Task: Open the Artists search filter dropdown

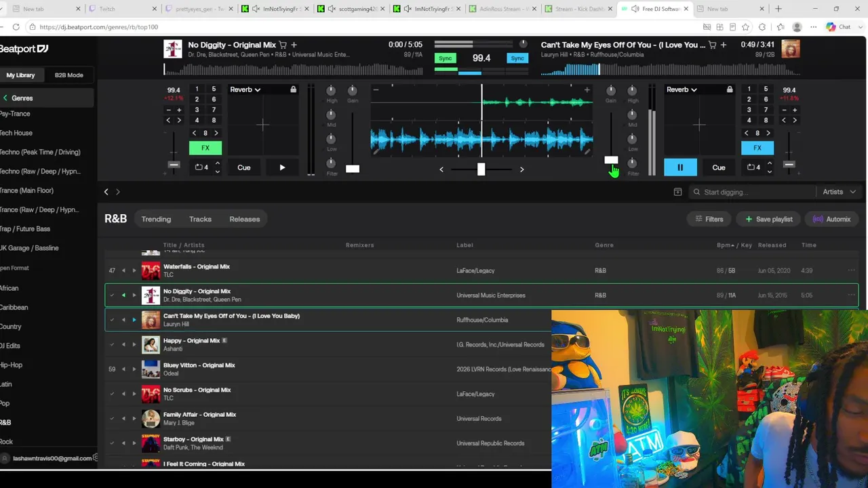Action: (839, 192)
